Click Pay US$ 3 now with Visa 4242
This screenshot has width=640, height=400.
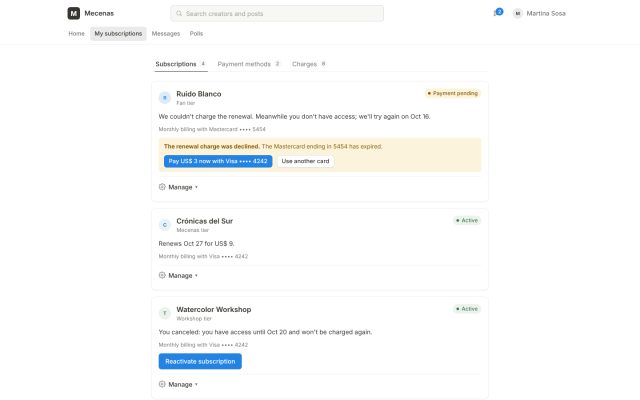[x=218, y=161]
